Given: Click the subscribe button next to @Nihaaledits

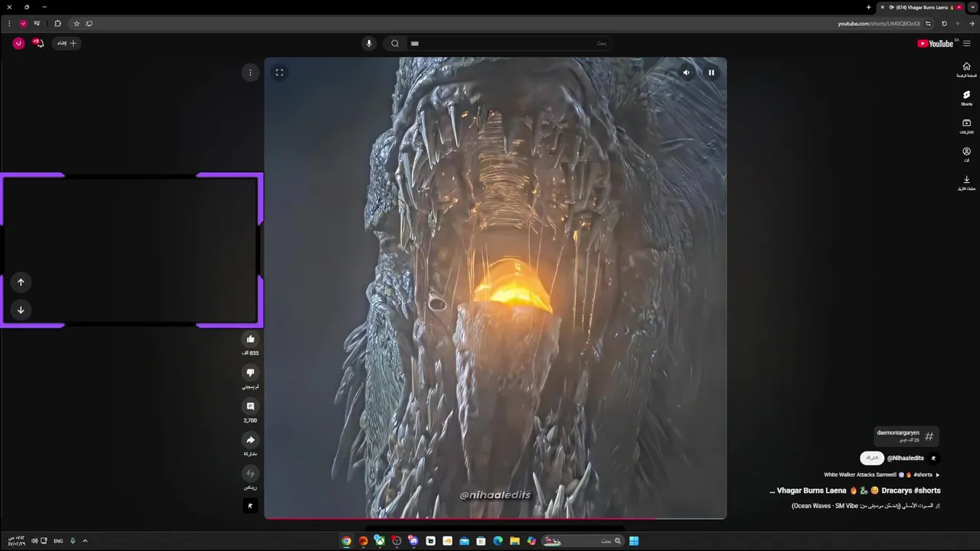Looking at the screenshot, I should (x=872, y=458).
